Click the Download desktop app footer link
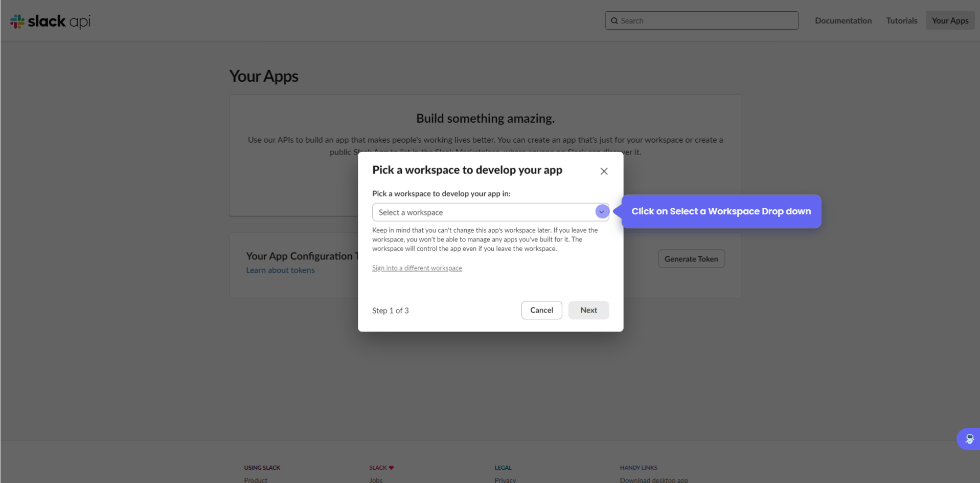 point(654,480)
